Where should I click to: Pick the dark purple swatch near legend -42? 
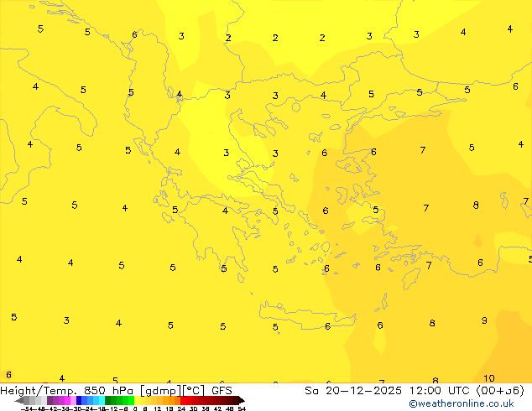coord(50,400)
